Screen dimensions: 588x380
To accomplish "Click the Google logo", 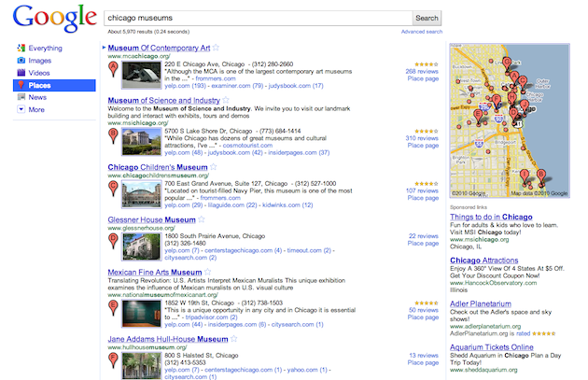I will 55,18.
